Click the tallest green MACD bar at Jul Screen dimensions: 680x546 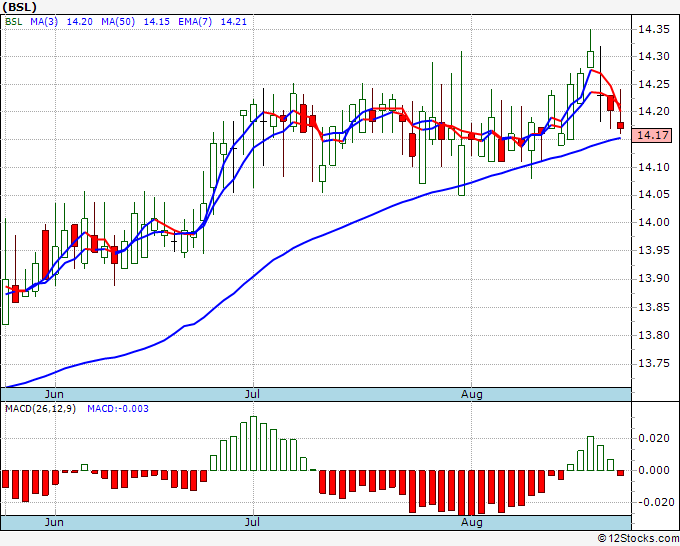pos(254,443)
